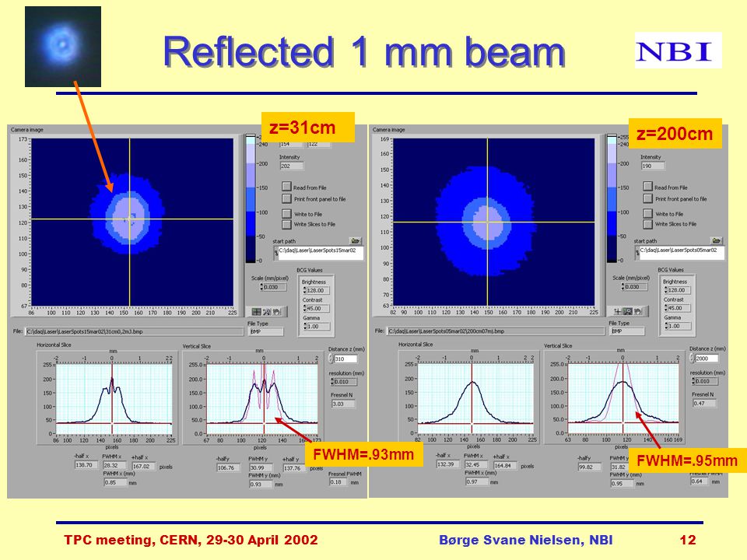747x560 pixels.
Task: Click File path field showing 200cm07mj.bmp
Action: tap(496, 331)
